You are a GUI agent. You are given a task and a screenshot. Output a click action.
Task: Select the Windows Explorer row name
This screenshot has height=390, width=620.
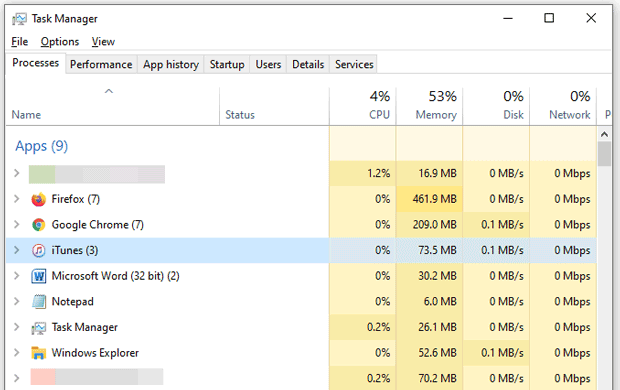[x=95, y=353]
